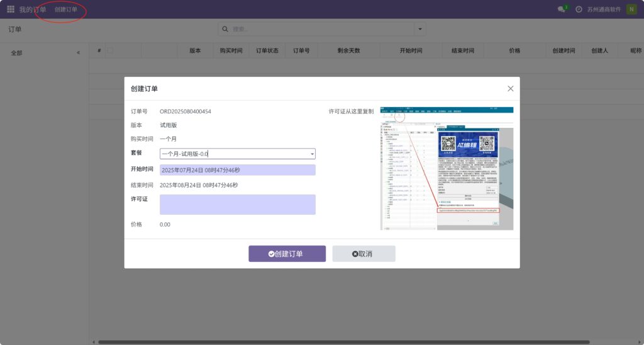
Task: Click into the 许可证 license text area
Action: tap(237, 205)
